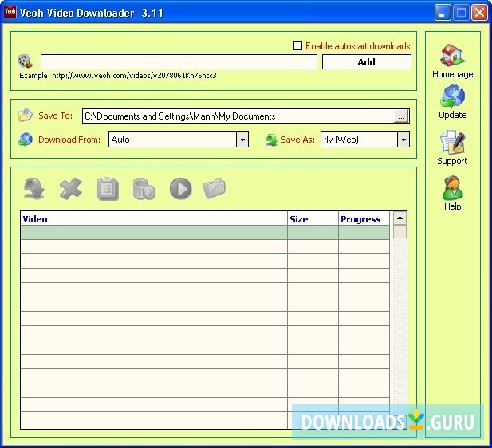Click the Video column header

[x=154, y=219]
